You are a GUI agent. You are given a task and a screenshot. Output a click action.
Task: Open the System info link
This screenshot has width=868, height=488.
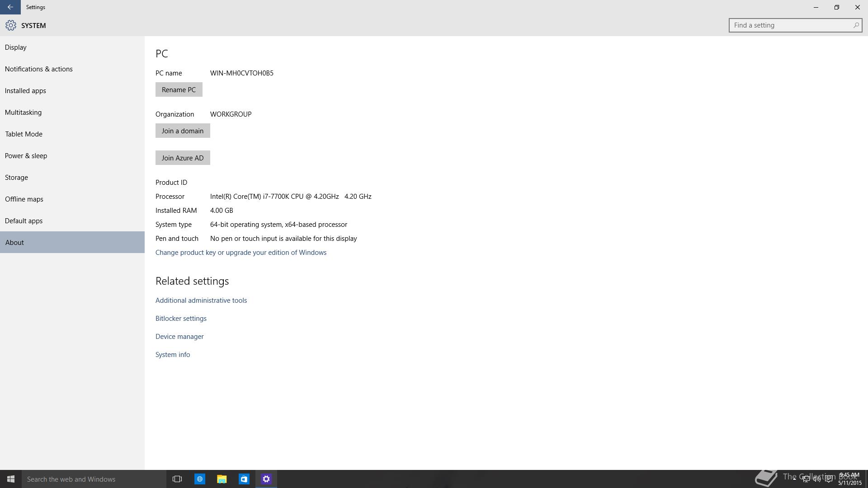173,355
